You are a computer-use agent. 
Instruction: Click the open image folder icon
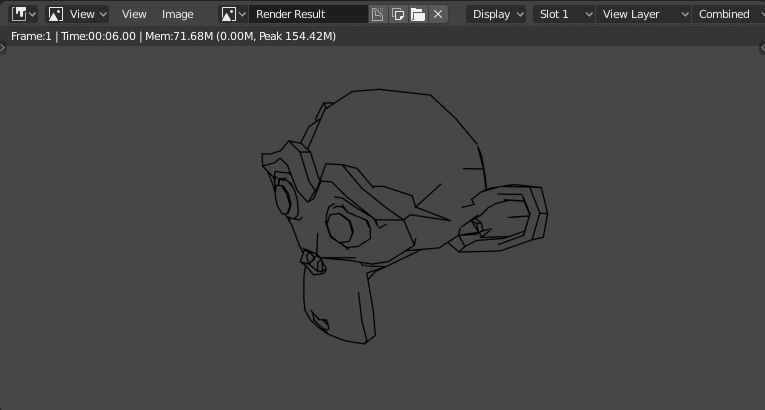click(418, 14)
